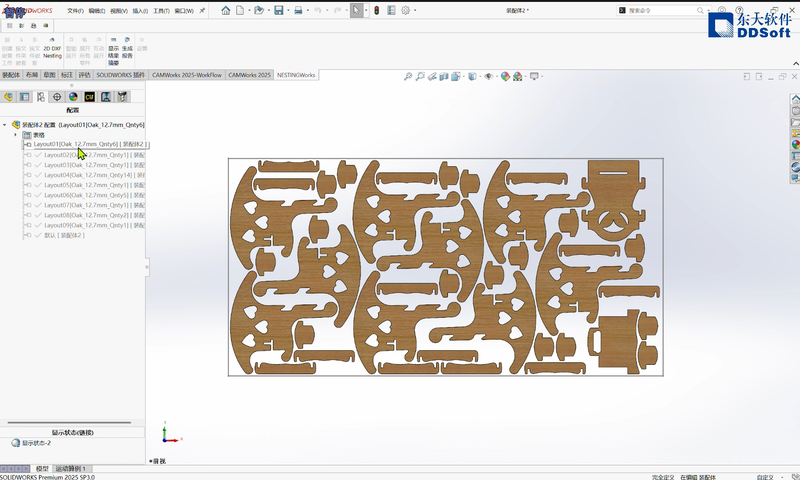Image resolution: width=800 pixels, height=480 pixels.
Task: Switch to SOLIDWORKS 插件 tab
Action: pyautogui.click(x=121, y=75)
